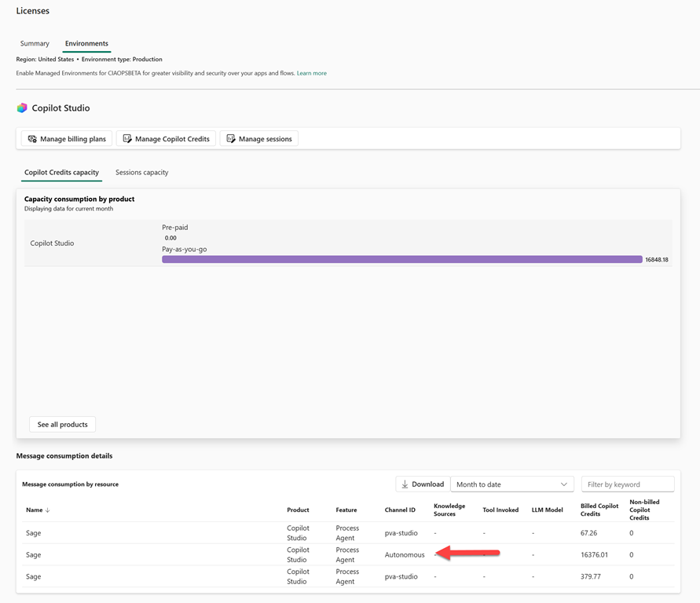Click the Copilot Studio product row label

click(52, 243)
